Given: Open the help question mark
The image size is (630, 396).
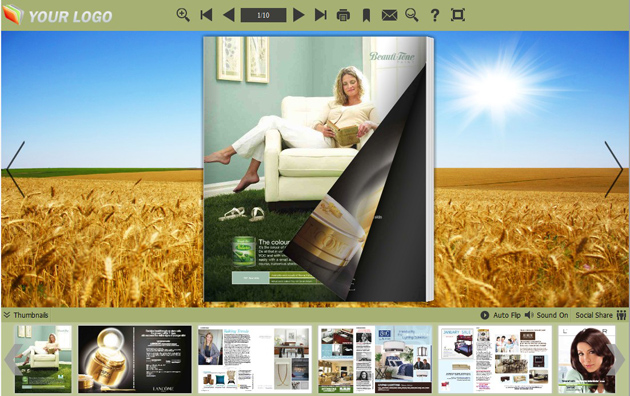Looking at the screenshot, I should coord(434,15).
